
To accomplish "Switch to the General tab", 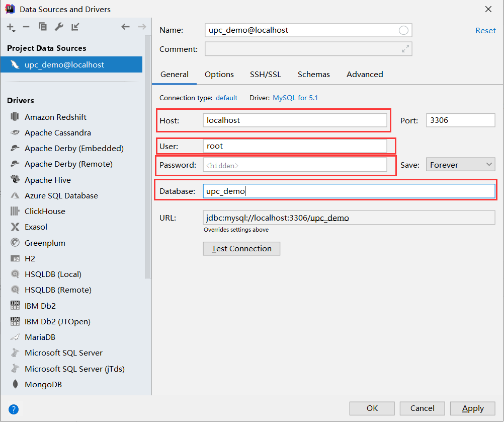I will point(174,75).
